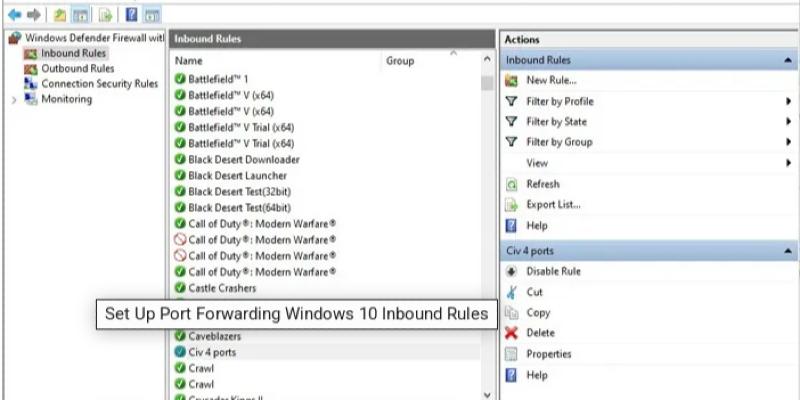Click the New Rule icon
Viewport: 800px width, 400px height.
[x=511, y=81]
